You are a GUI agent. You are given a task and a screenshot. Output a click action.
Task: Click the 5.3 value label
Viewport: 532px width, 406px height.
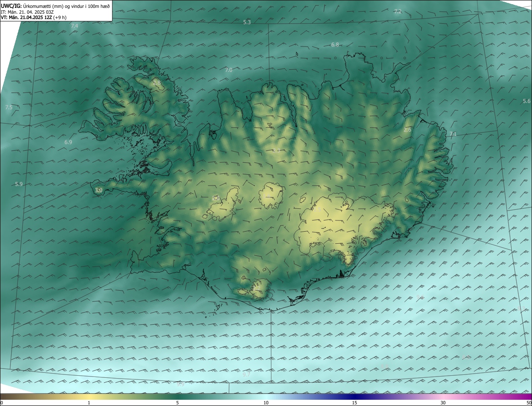click(247, 22)
